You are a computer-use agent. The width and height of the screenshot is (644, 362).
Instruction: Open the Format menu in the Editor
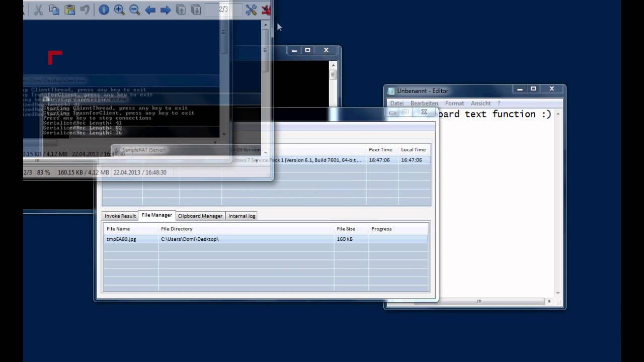coord(454,103)
